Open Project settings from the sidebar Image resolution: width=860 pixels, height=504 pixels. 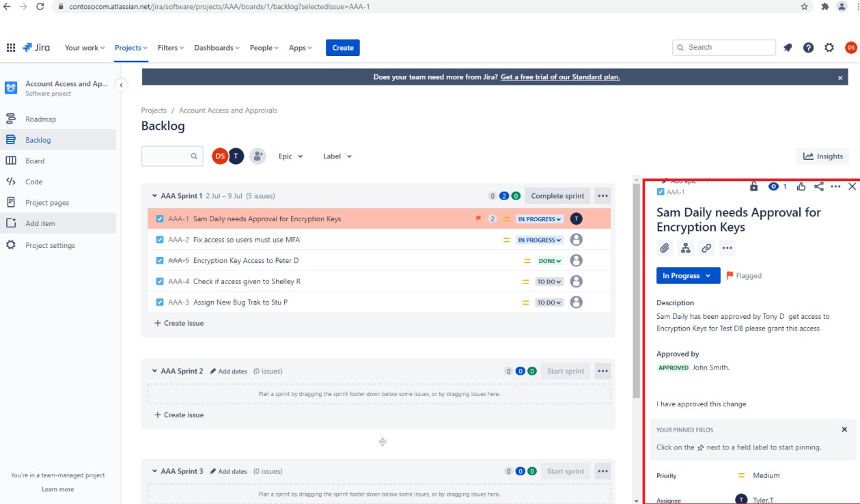coord(49,245)
